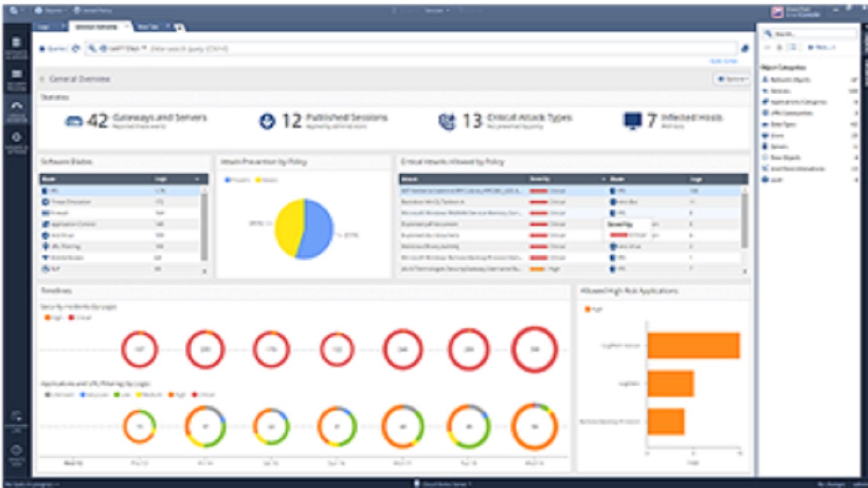Open the Query Syntax link
The height and width of the screenshot is (488, 868).
724,61
